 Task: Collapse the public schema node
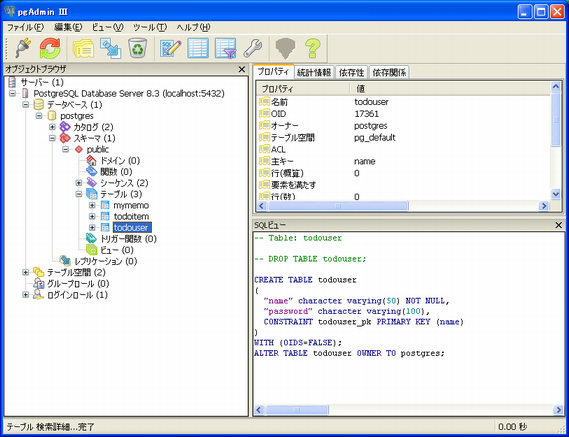coord(65,150)
